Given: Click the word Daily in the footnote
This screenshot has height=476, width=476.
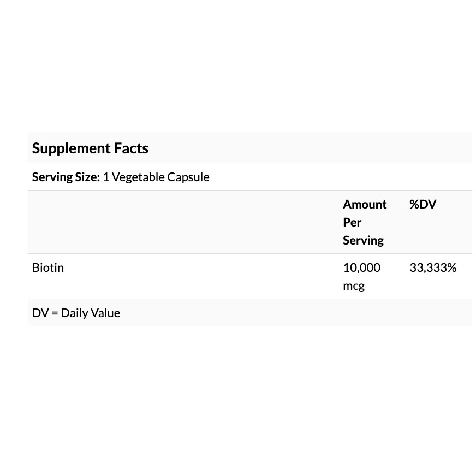Looking at the screenshot, I should pos(75,313).
